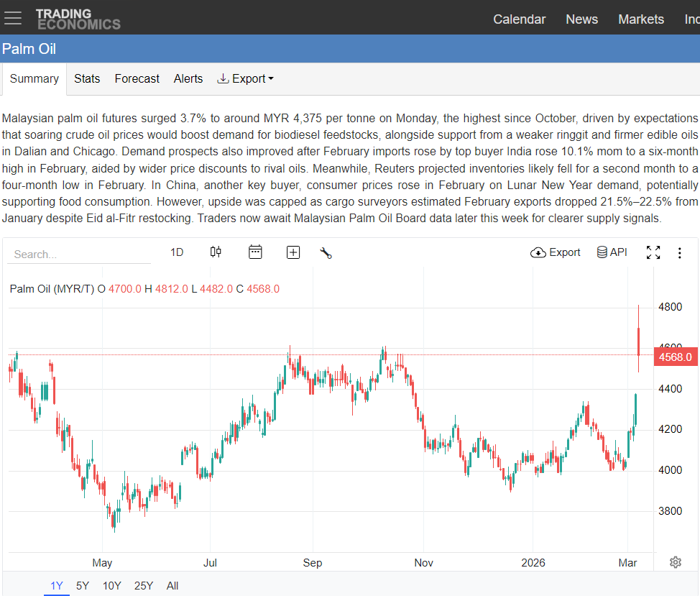Change the 1D interval setting
This screenshot has height=596, width=700.
tap(177, 252)
